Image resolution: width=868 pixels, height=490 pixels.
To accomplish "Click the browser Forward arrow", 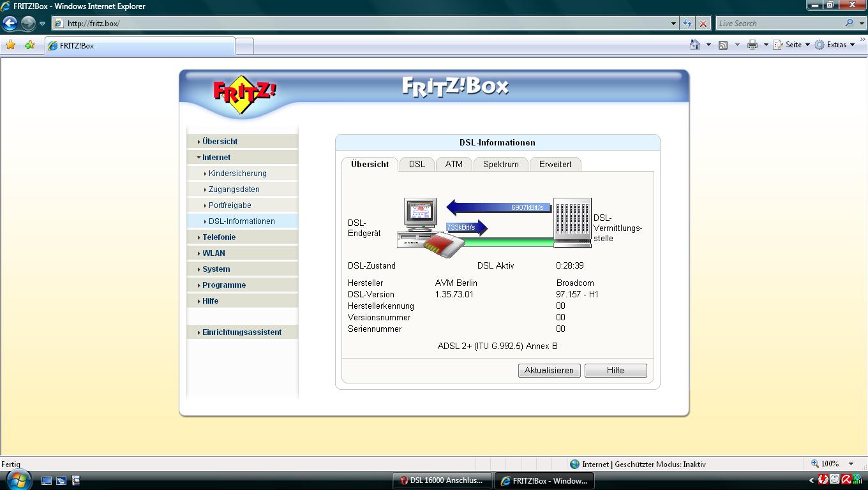I will (x=28, y=24).
